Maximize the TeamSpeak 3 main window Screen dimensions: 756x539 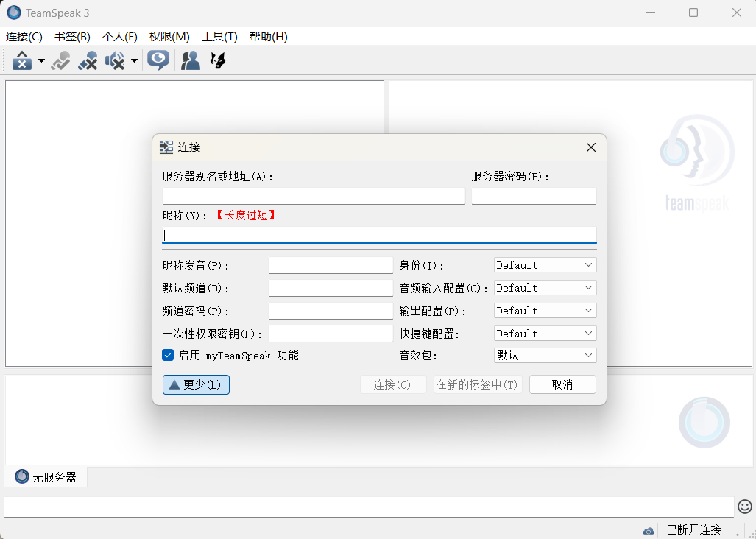point(693,13)
